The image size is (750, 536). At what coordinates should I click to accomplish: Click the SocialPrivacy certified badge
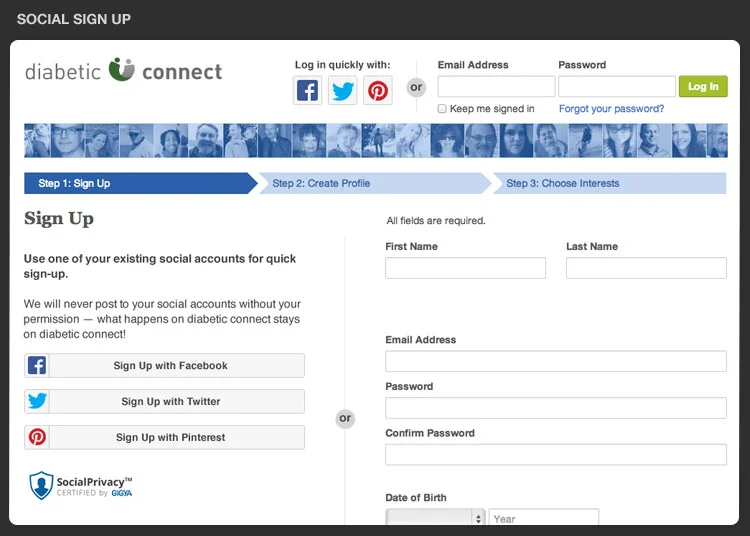(80, 486)
